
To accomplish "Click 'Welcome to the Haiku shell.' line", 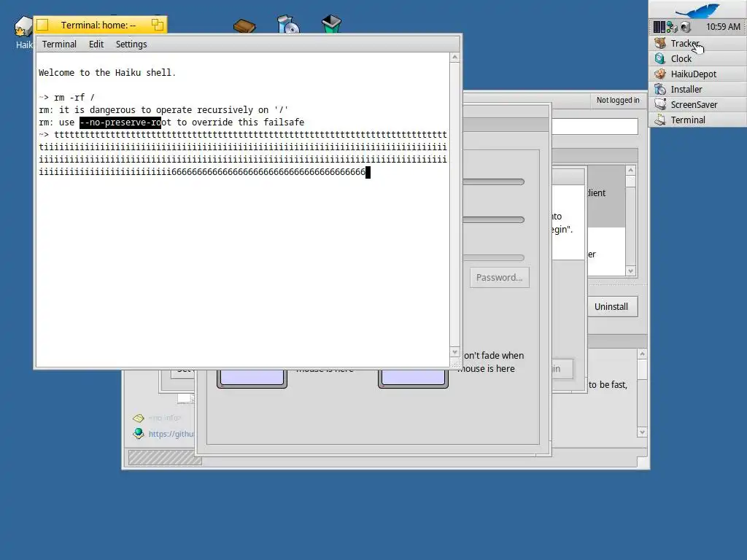I will (107, 73).
